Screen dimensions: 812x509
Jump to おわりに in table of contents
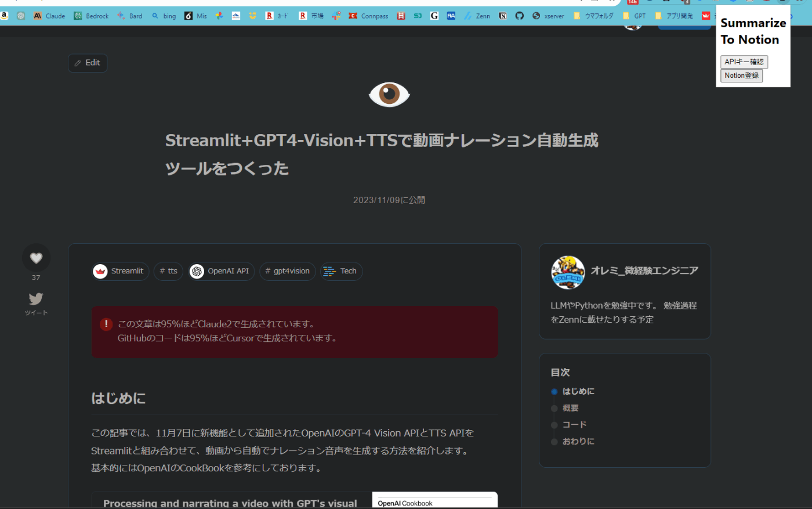coord(578,441)
